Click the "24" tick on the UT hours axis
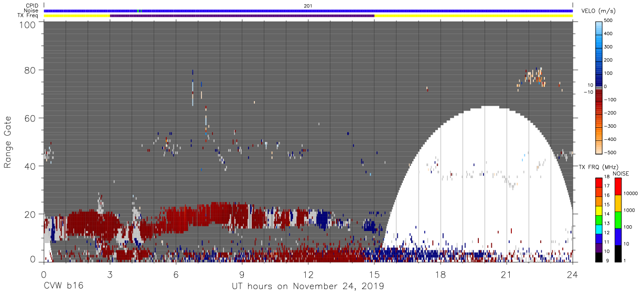644x297 pixels. coord(573,274)
